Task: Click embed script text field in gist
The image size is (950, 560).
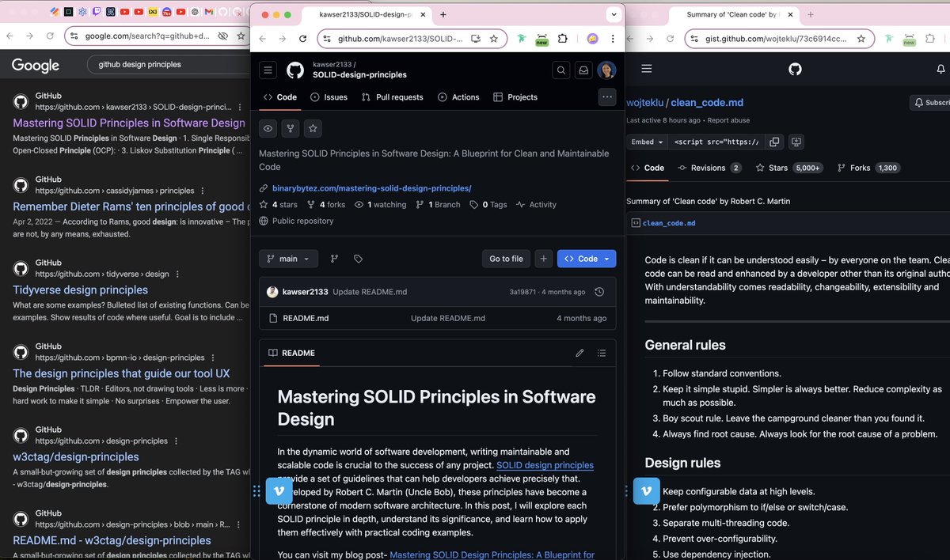Action: point(716,142)
